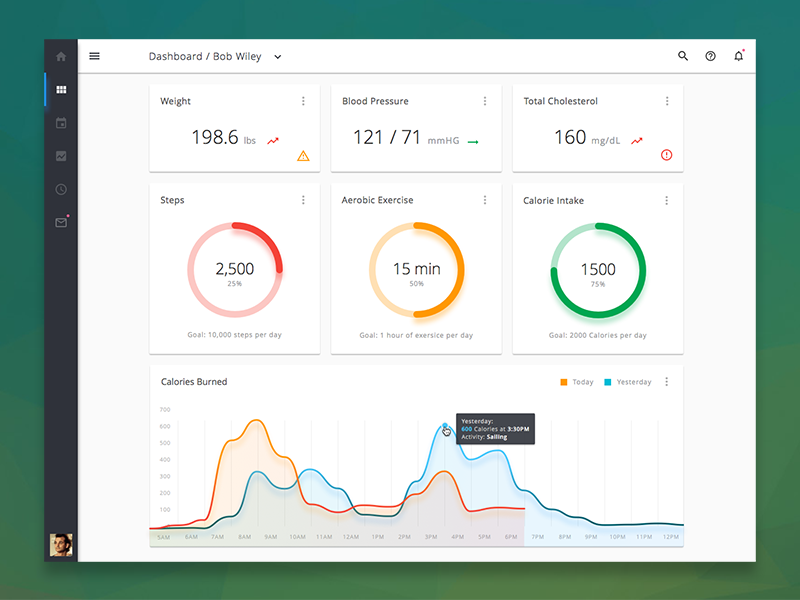Click the Dashboard breadcrumb link
The width and height of the screenshot is (800, 600).
(175, 57)
